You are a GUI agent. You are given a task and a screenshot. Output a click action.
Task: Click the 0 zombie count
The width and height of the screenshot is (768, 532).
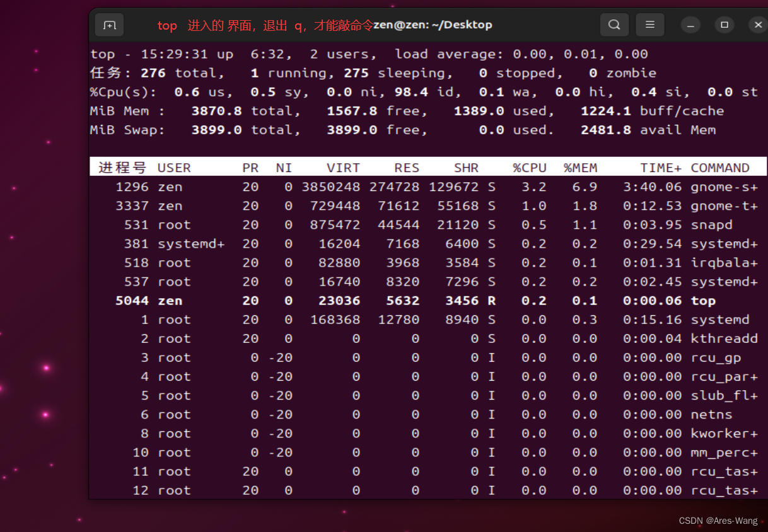pos(593,73)
